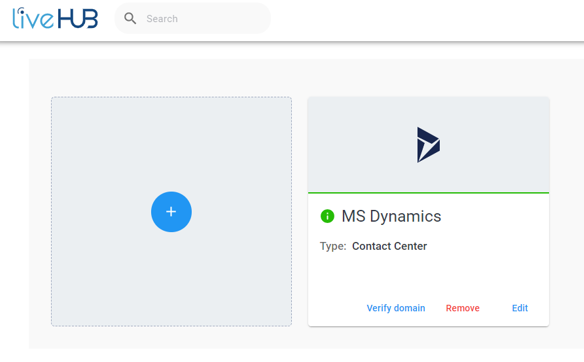Click the Verify domain link

click(x=396, y=308)
